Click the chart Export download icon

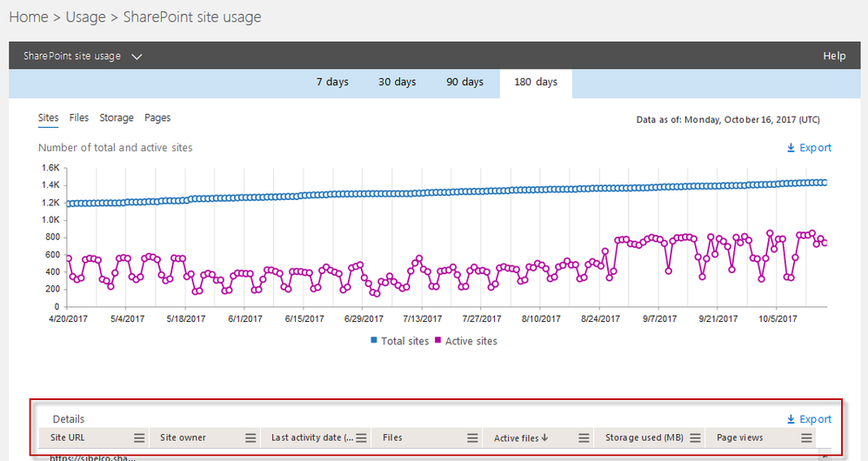click(791, 148)
